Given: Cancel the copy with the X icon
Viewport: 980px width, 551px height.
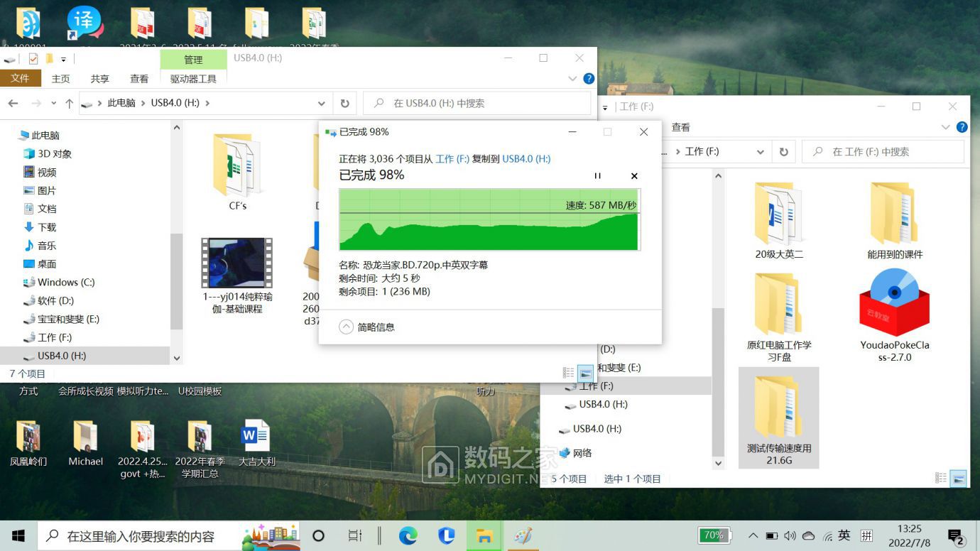Looking at the screenshot, I should coord(634,176).
